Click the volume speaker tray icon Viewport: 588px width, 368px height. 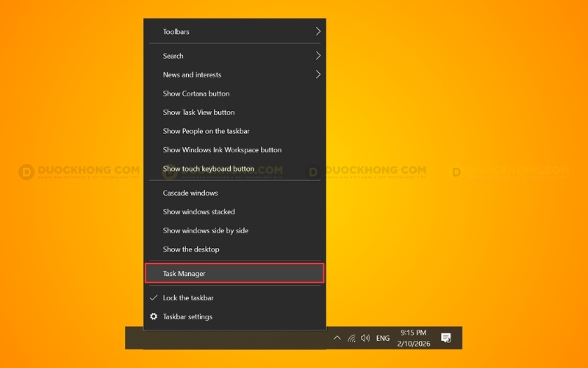[365, 339]
